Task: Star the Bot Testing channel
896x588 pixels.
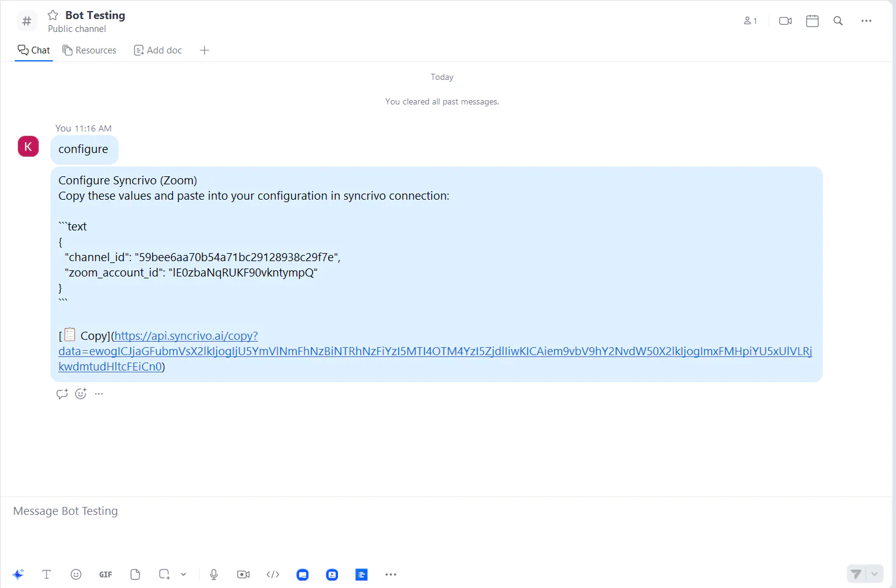Action: pyautogui.click(x=53, y=15)
